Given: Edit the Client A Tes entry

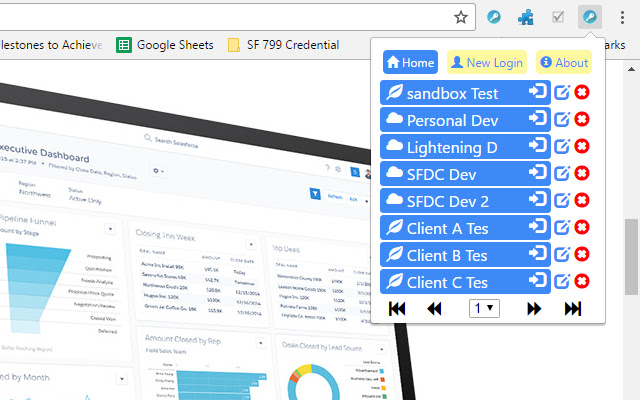Looking at the screenshot, I should click(x=562, y=227).
